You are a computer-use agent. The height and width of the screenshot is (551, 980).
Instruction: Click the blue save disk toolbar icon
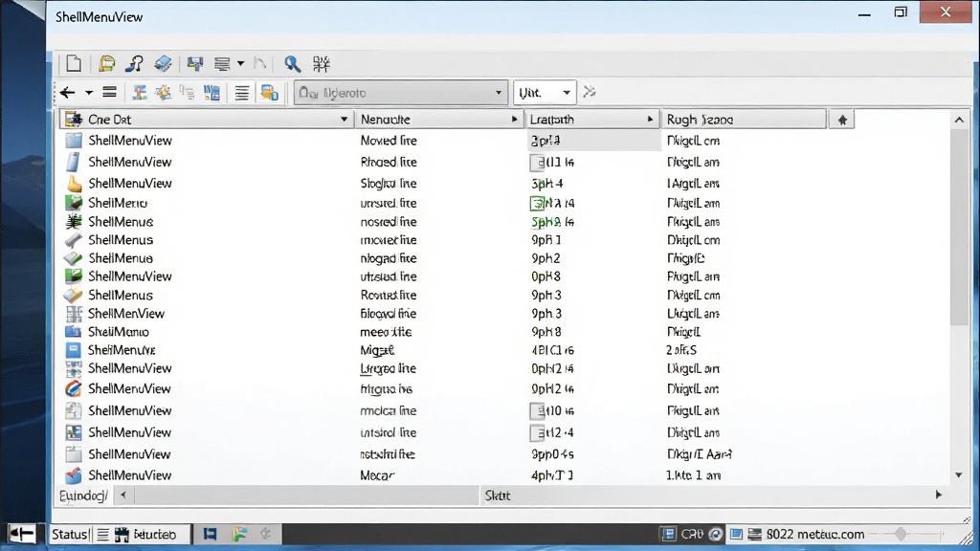click(x=195, y=63)
